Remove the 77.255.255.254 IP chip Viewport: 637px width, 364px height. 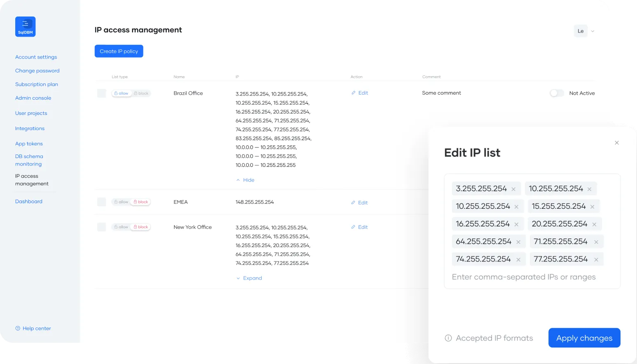coord(596,260)
